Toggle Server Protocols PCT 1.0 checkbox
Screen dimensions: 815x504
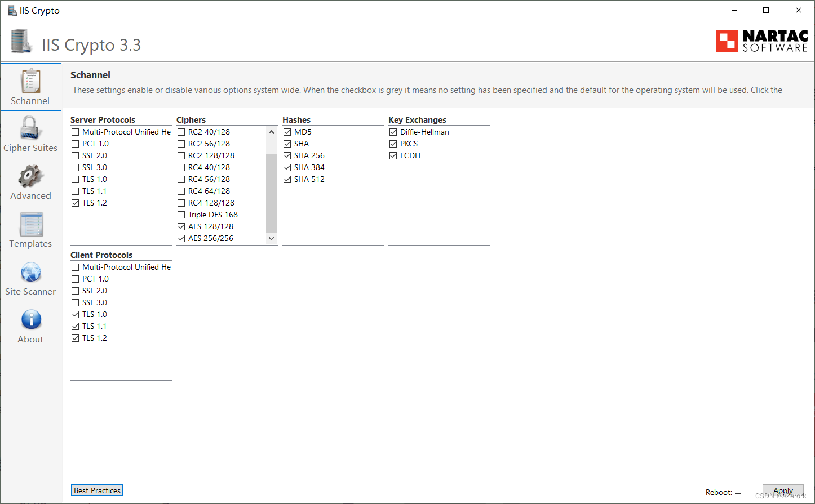click(x=76, y=144)
